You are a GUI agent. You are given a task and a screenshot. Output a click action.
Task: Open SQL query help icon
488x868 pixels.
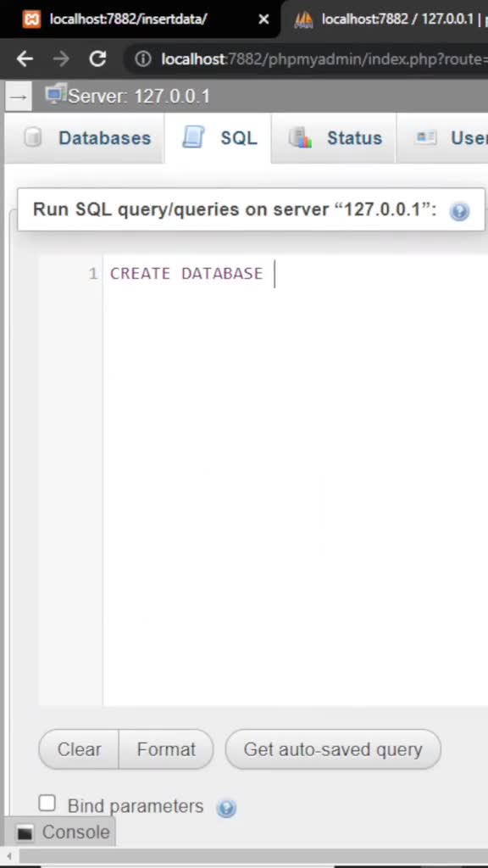[x=459, y=211]
